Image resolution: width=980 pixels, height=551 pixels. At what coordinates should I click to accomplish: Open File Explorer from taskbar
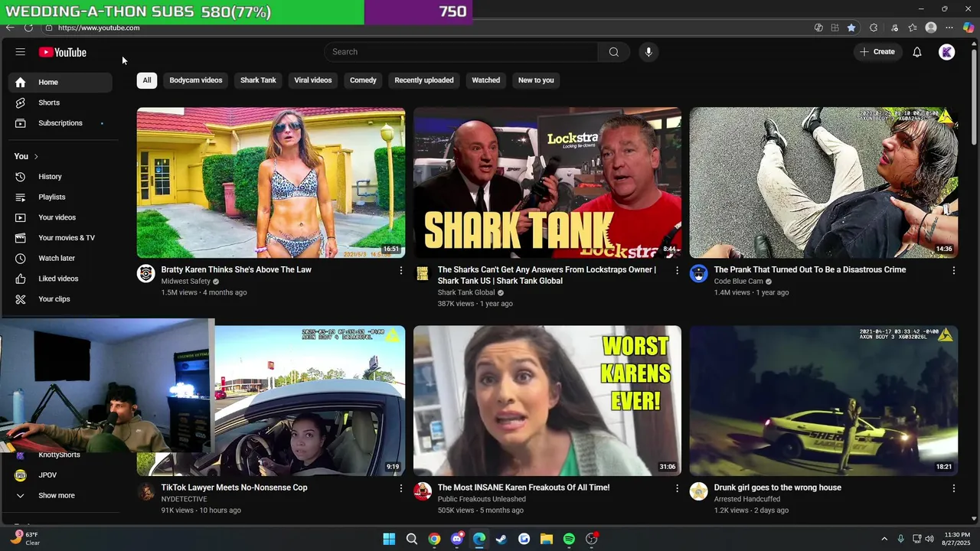tap(547, 539)
